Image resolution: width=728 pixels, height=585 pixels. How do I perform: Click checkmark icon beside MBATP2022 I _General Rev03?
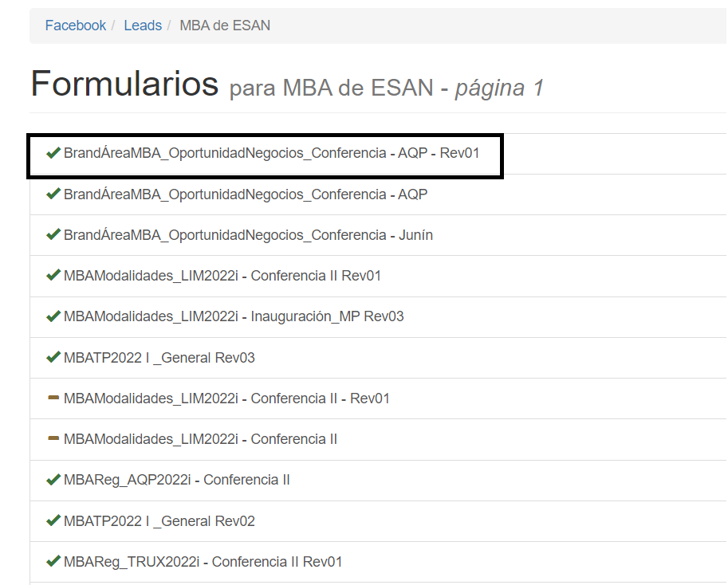[x=53, y=358]
